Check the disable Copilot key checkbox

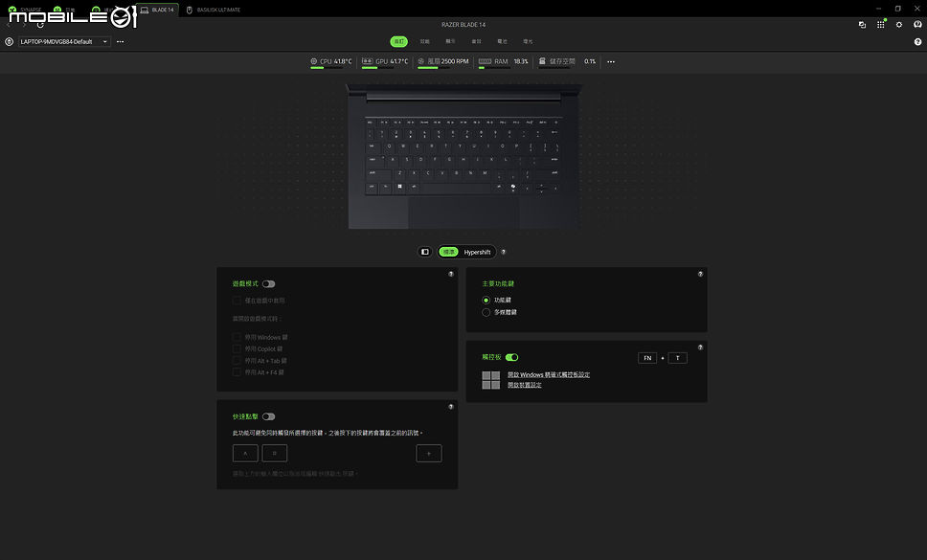click(237, 349)
